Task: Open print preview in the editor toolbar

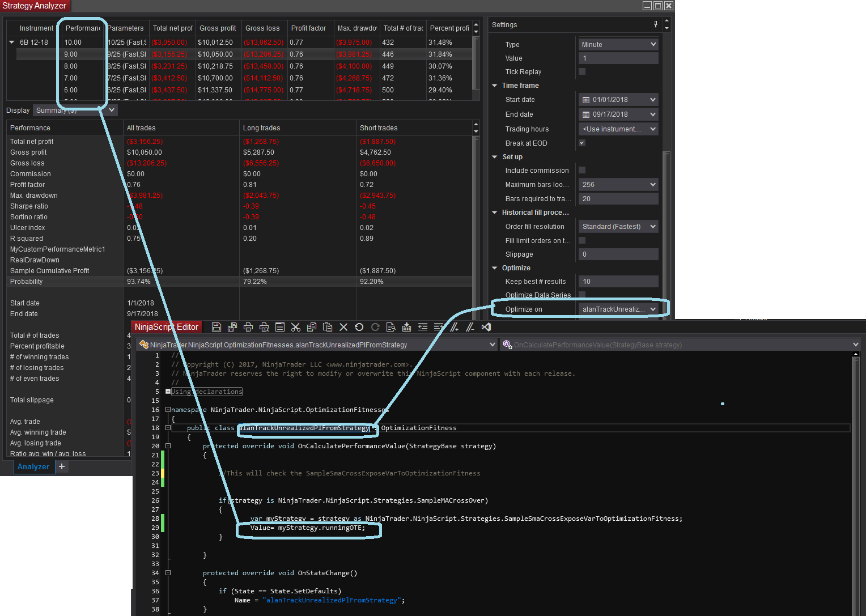Action: click(264, 327)
